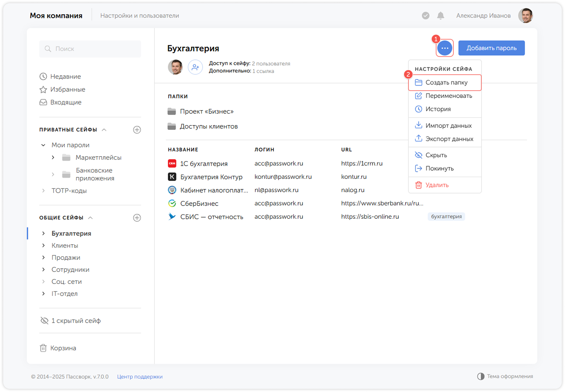Open the https://1crm.ru URL

pos(362,163)
